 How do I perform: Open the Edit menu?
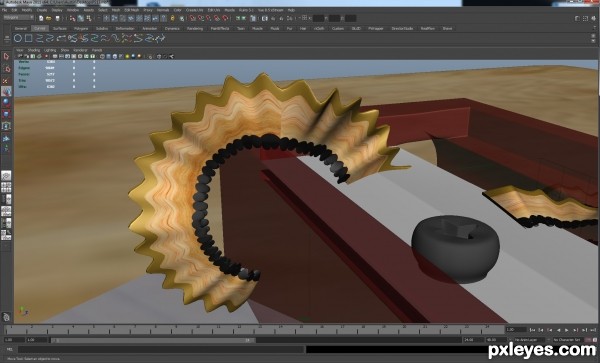pyautogui.click(x=15, y=10)
